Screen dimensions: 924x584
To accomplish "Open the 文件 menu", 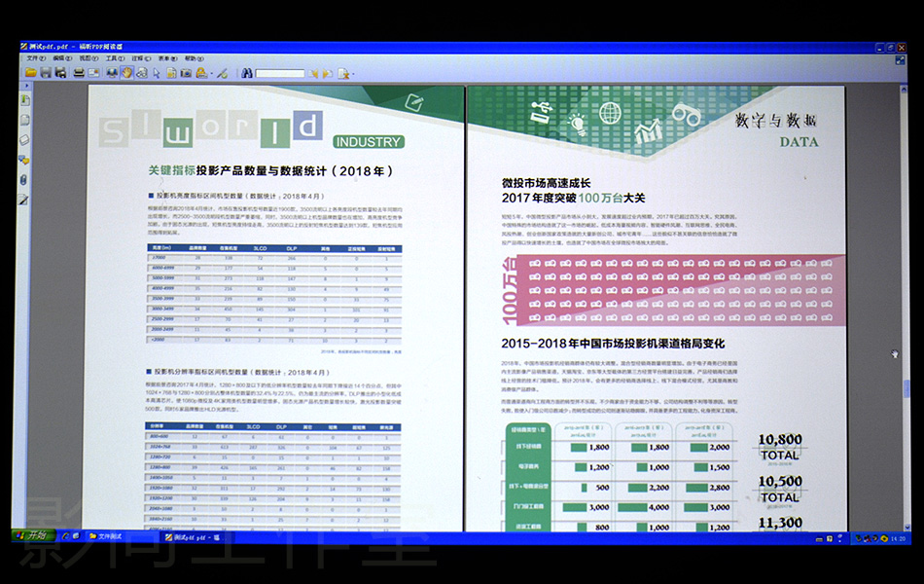I will (x=35, y=58).
